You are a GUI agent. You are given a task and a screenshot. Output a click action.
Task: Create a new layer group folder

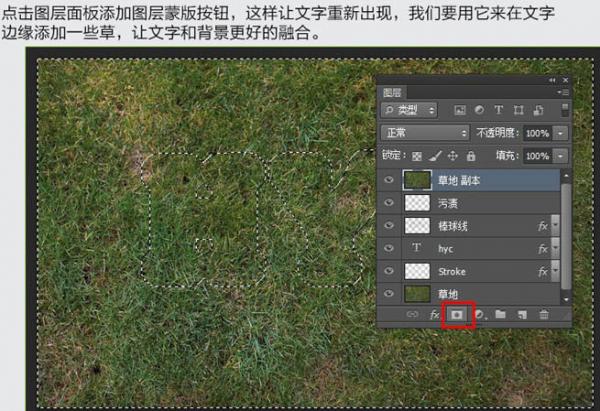(x=500, y=314)
